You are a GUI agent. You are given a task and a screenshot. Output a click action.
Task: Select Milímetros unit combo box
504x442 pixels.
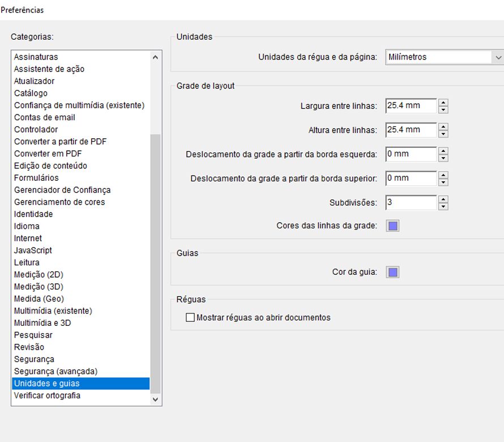(x=436, y=57)
